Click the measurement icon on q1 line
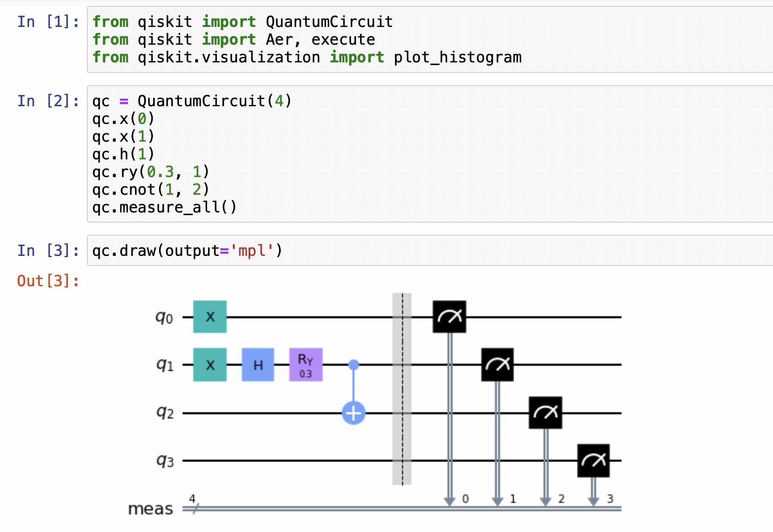 (497, 365)
